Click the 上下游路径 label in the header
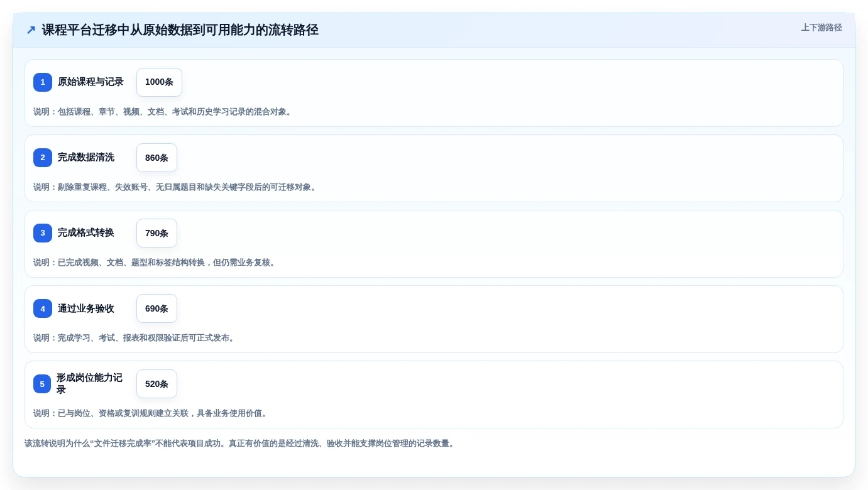Viewport: 868px width, 490px height. 821,28
